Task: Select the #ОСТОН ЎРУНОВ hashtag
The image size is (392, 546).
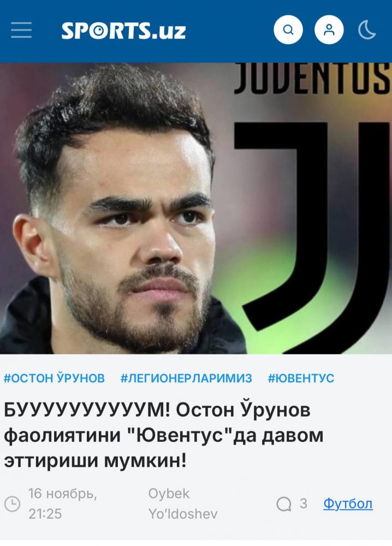Action: pos(54,378)
